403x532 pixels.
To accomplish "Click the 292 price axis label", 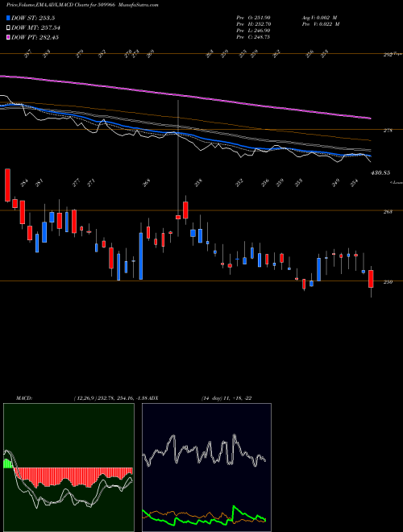I will [388, 54].
